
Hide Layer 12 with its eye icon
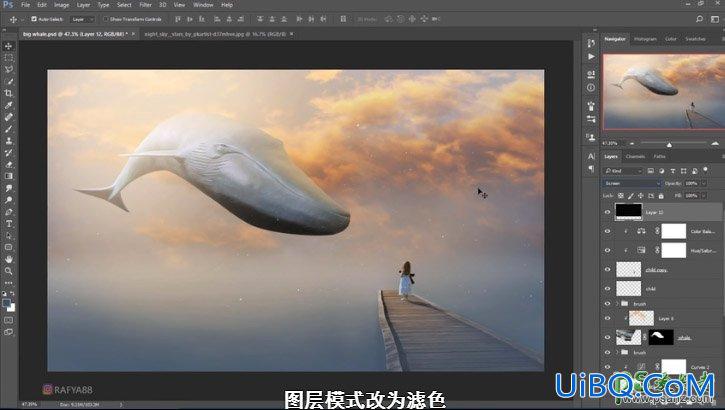pyautogui.click(x=608, y=212)
